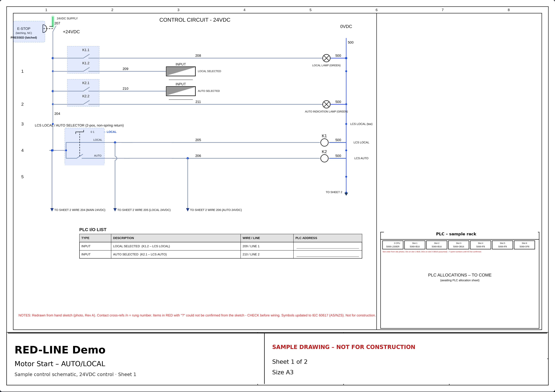Select the AUTO INDICATION LAMP symbol

[x=326, y=104]
